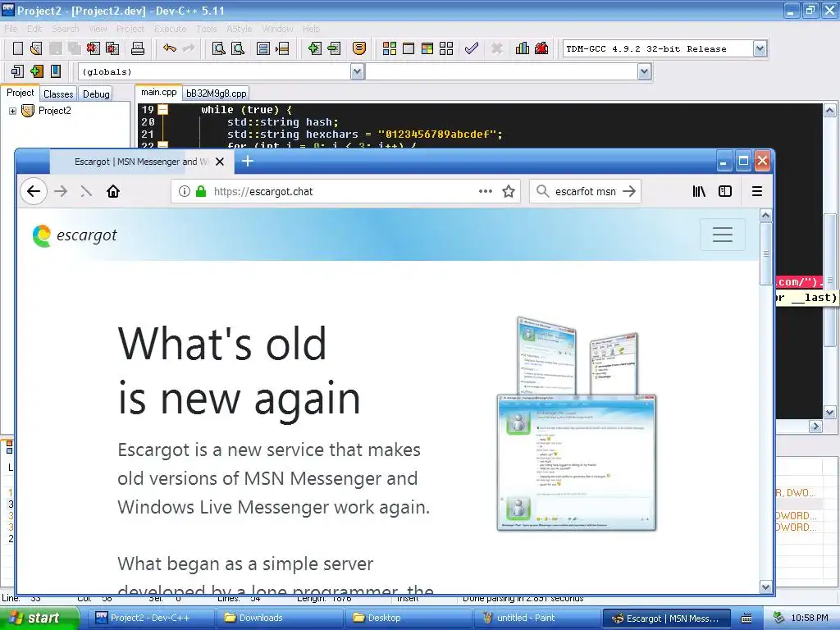
Task: Click the Compile icon with four colored squares
Action: pyautogui.click(x=390, y=48)
